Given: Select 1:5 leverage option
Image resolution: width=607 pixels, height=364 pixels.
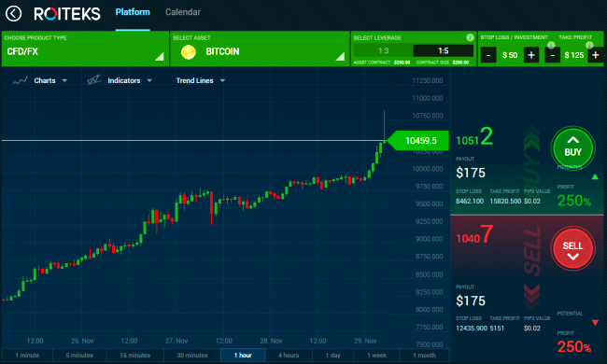Looking at the screenshot, I should (444, 50).
